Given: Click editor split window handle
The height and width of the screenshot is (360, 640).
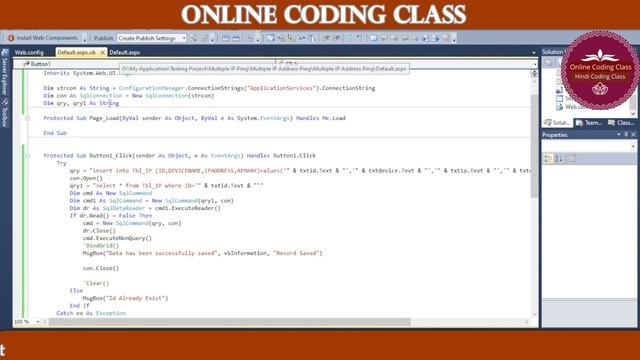Looking at the screenshot, I should tap(534, 73).
